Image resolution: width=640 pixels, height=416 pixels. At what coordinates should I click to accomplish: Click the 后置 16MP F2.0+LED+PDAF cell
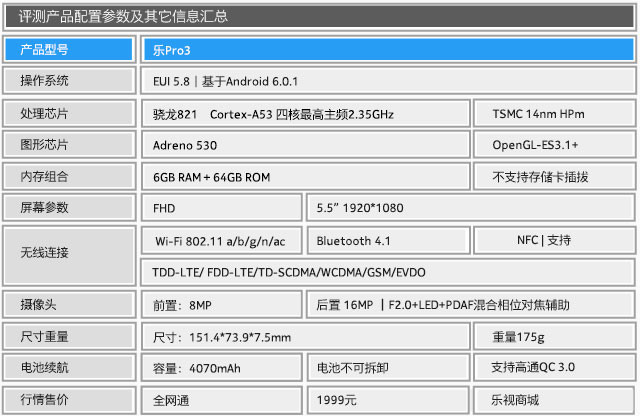tap(471, 305)
